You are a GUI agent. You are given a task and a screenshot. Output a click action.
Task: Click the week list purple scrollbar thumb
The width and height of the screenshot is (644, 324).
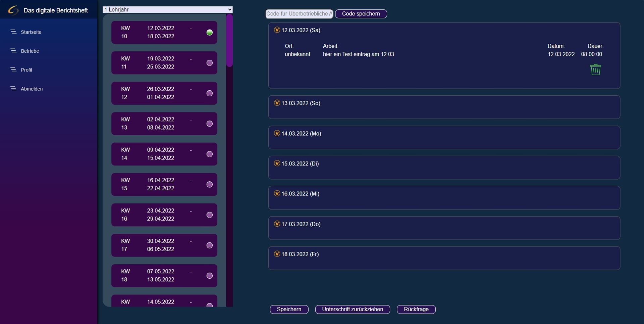pyautogui.click(x=229, y=40)
